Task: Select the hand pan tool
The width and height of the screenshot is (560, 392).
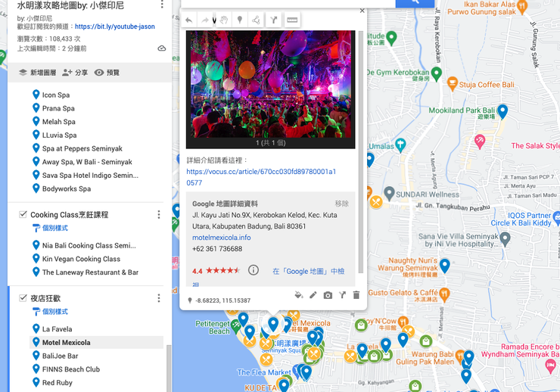Action: tap(223, 20)
